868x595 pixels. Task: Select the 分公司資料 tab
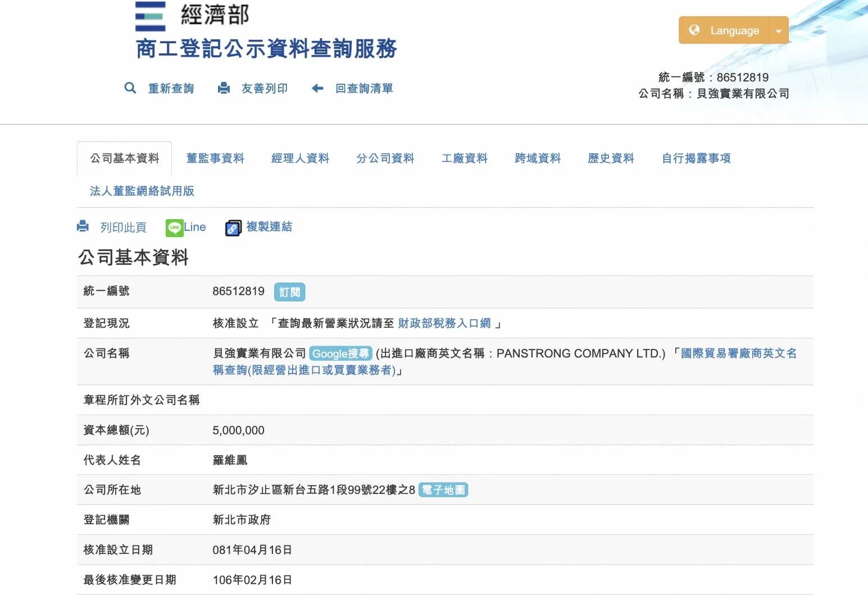(x=385, y=158)
